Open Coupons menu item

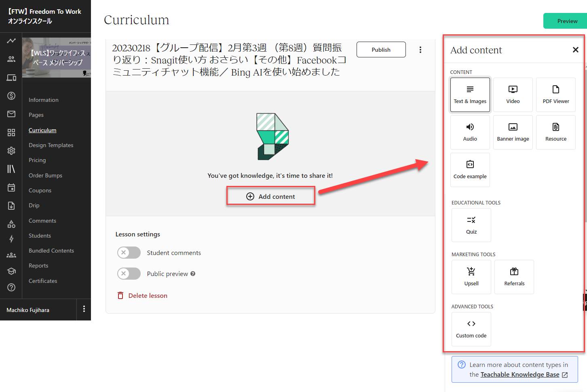coord(40,190)
